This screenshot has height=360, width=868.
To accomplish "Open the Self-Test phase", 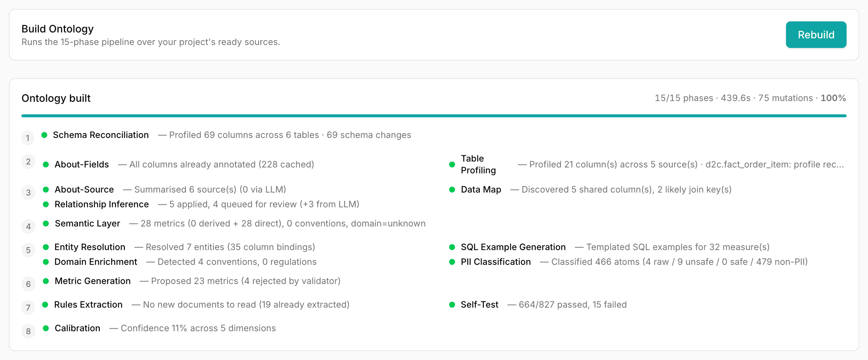I will coord(479,305).
